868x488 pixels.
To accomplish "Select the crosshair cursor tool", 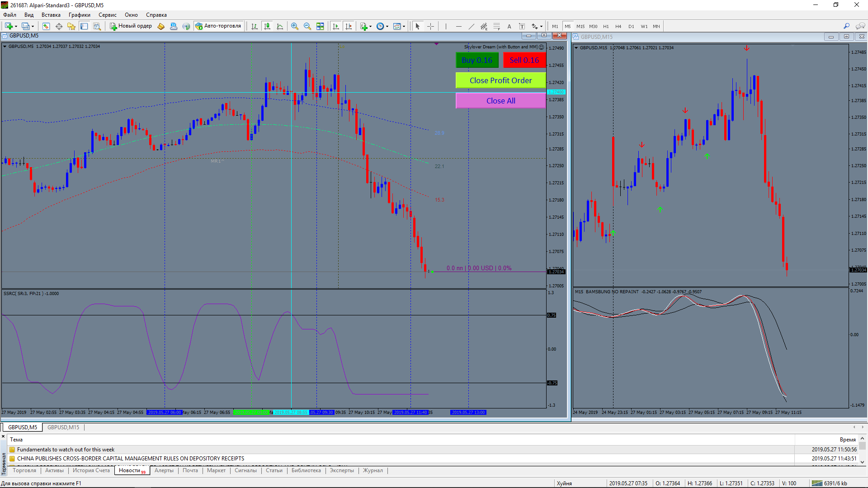I will point(430,26).
